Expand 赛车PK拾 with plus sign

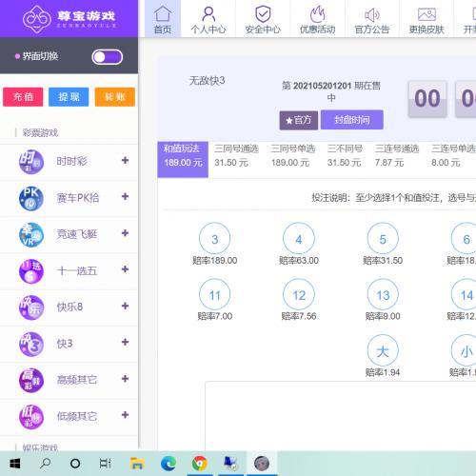(125, 196)
